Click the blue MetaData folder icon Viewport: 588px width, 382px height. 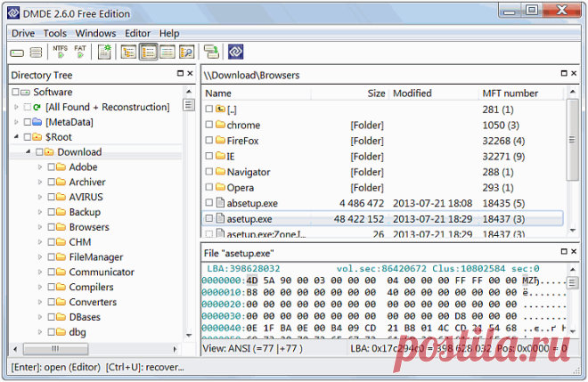(37, 122)
